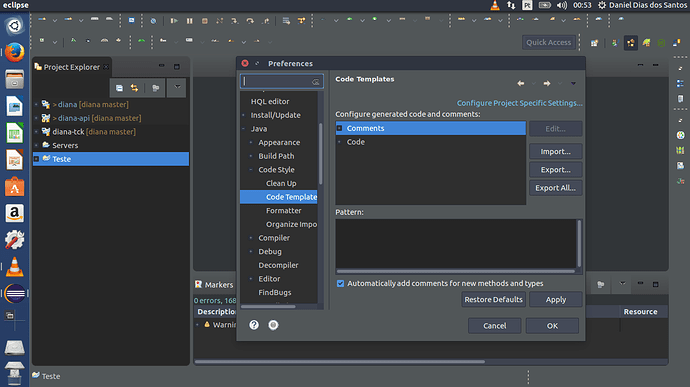
Task: Collapse the Code Style tree node
Action: coord(251,170)
